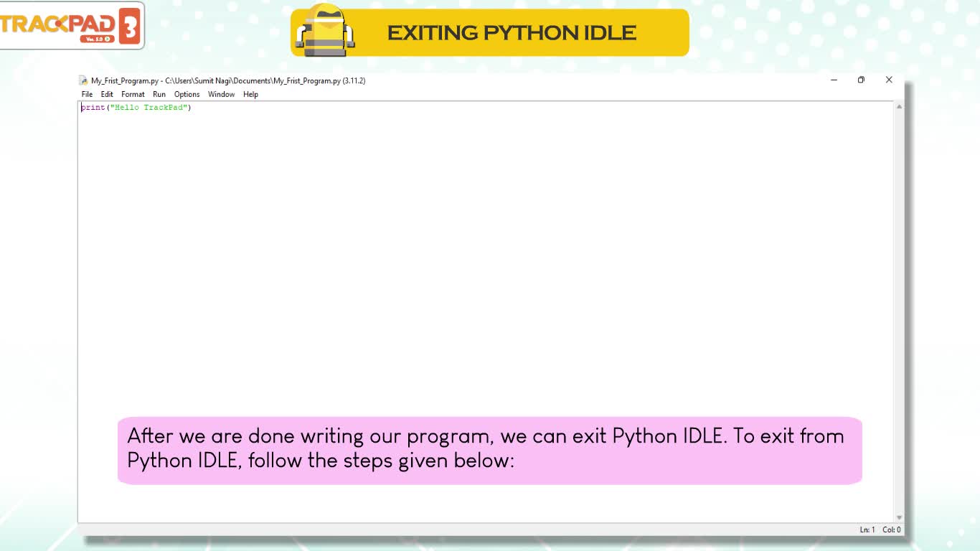The width and height of the screenshot is (980, 551).
Task: Close the My_Frist_Program.py window
Action: click(889, 80)
